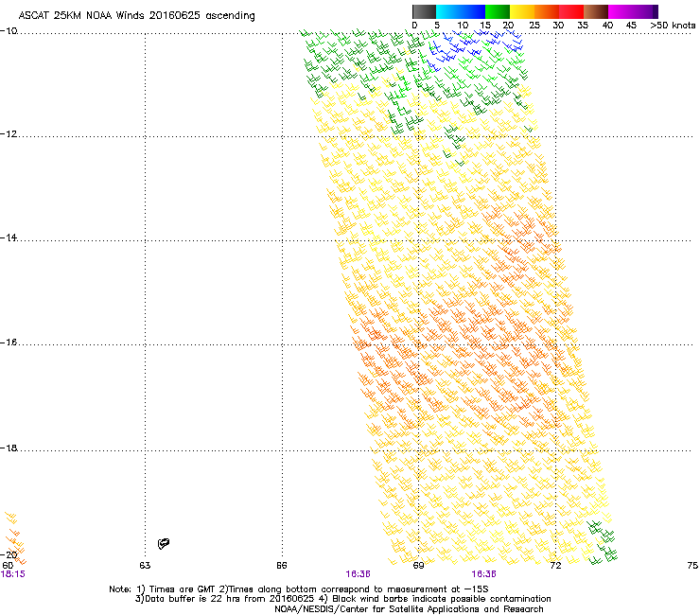Select the orange 25-30 knots legend swatch
Viewport: 700px width, 615px height.
(547, 11)
